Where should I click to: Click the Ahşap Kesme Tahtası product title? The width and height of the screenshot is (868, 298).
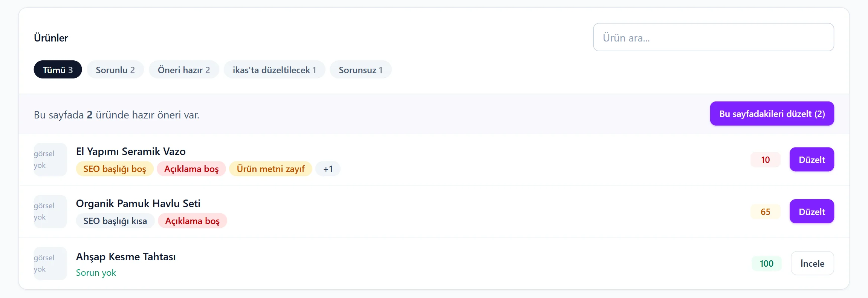tap(126, 257)
